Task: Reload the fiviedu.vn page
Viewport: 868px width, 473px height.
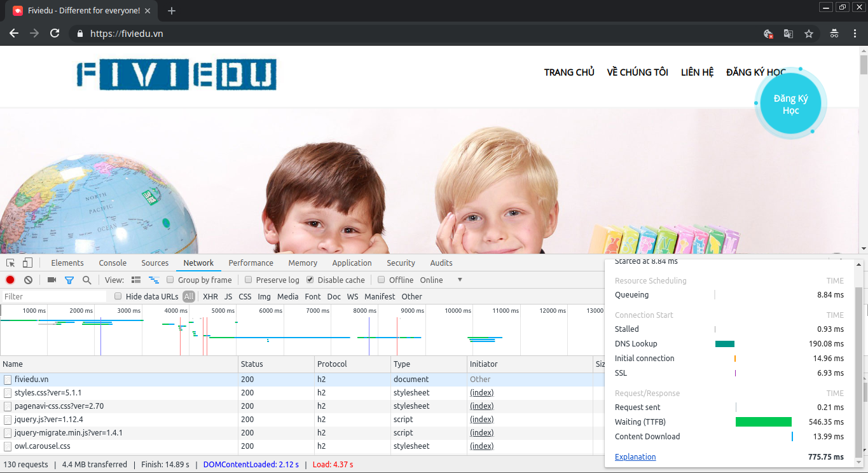Action: [x=55, y=34]
